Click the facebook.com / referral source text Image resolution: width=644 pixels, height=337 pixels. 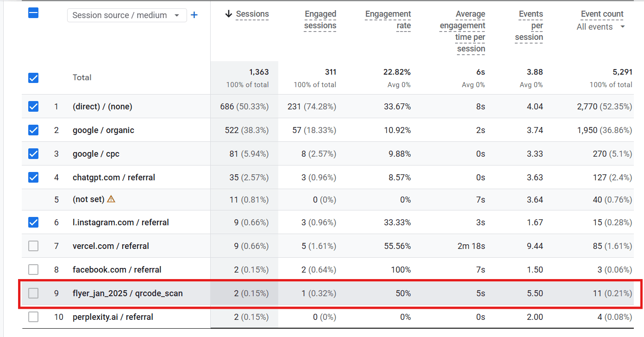click(117, 270)
